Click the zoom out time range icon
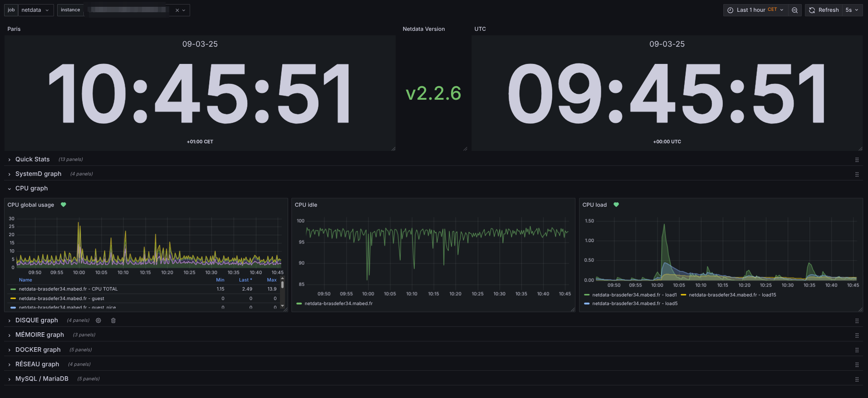The height and width of the screenshot is (398, 868). click(x=794, y=10)
